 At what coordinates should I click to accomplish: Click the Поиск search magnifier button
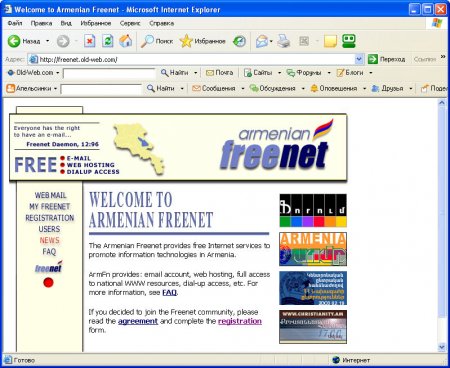[x=157, y=41]
